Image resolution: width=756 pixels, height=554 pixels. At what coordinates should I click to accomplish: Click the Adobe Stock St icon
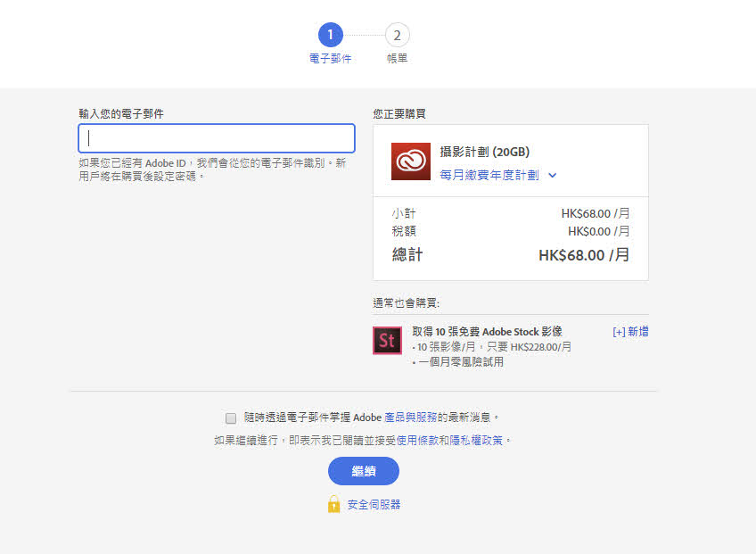[387, 340]
